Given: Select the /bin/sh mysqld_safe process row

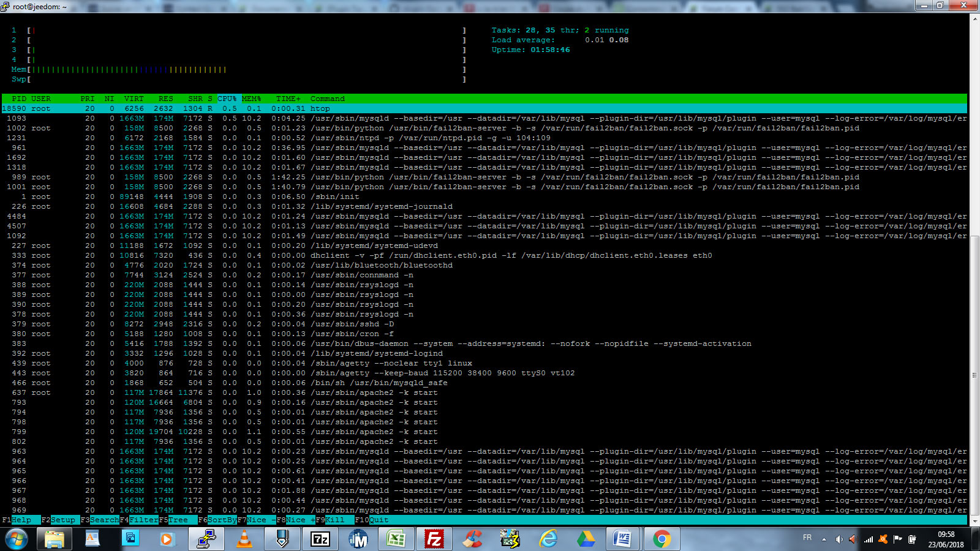Looking at the screenshot, I should click(x=484, y=383).
